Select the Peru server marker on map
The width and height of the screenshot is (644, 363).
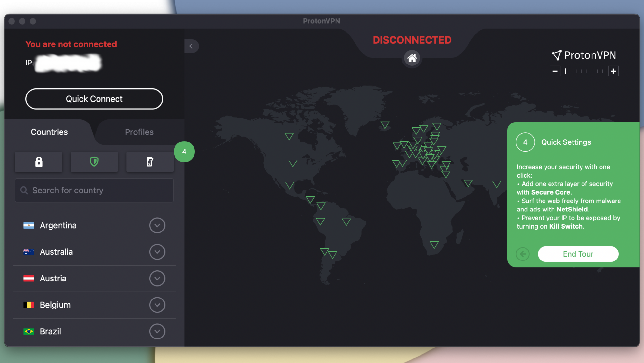tap(320, 221)
